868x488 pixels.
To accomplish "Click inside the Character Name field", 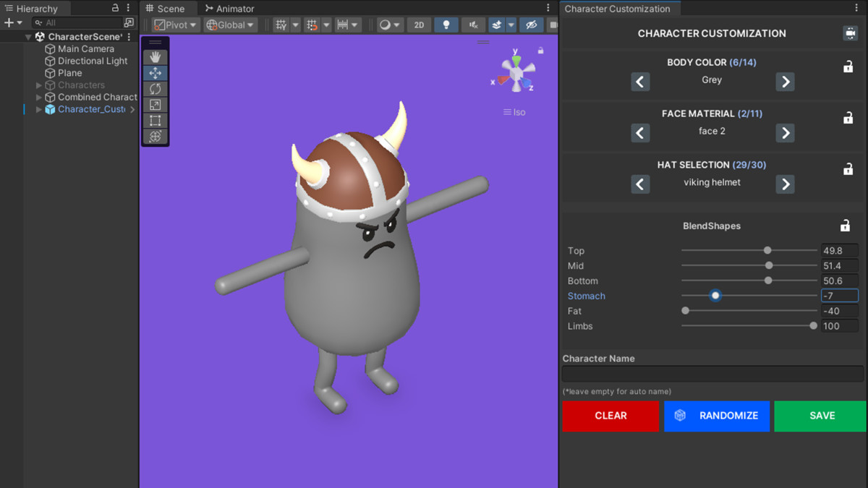I will pyautogui.click(x=712, y=374).
